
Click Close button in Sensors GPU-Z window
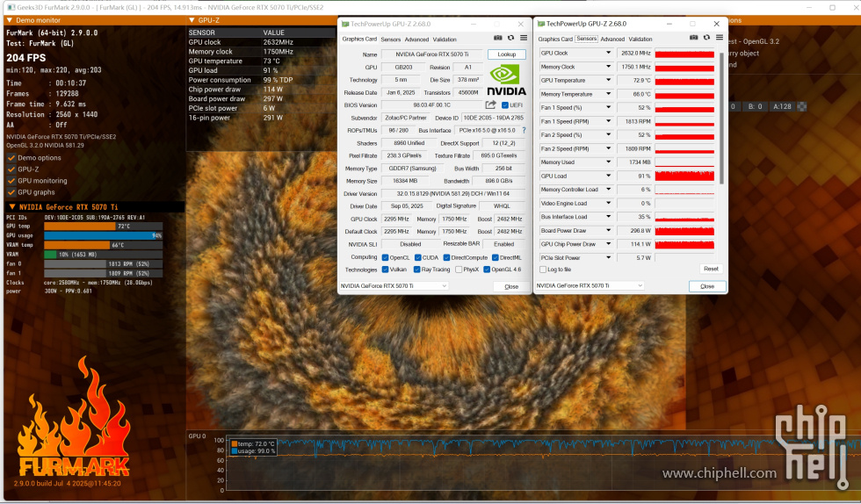(x=707, y=286)
